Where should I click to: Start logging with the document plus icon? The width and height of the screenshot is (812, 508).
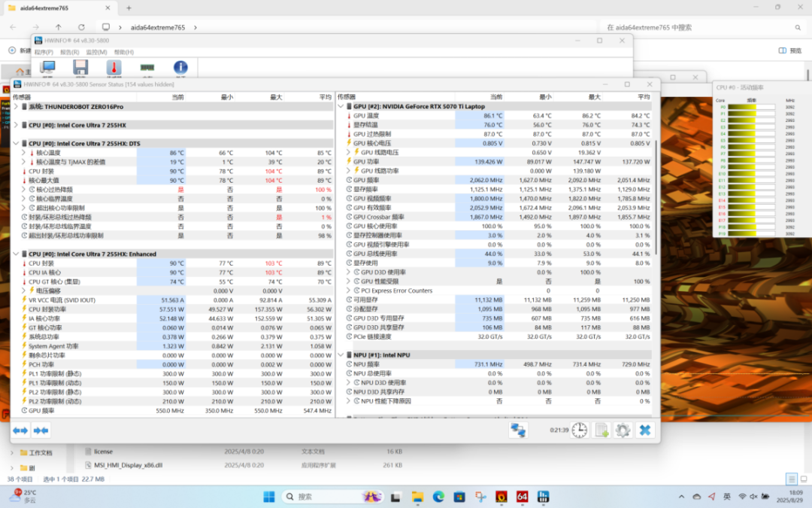tap(601, 430)
